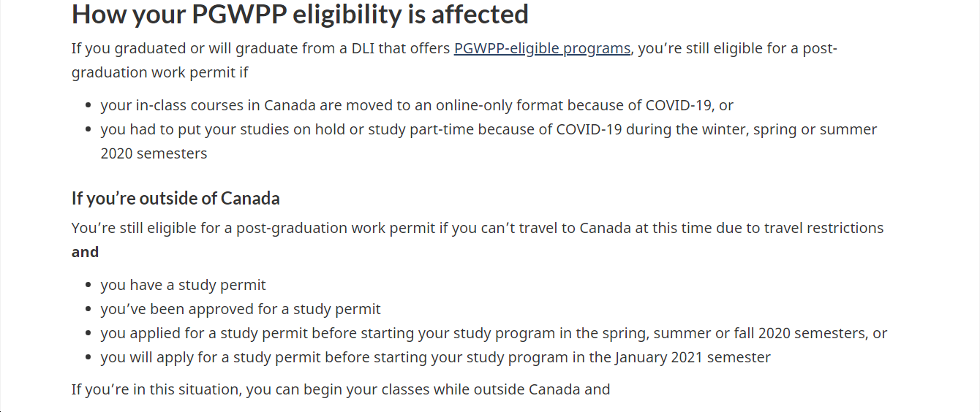980x412 pixels.
Task: Click the bullet about online-only format courses
Action: [x=417, y=105]
